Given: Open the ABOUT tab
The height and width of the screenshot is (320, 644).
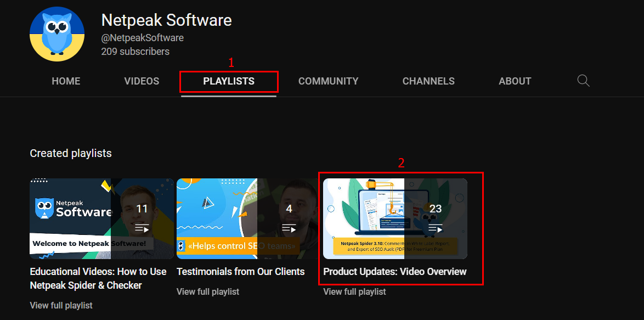Looking at the screenshot, I should coord(515,81).
